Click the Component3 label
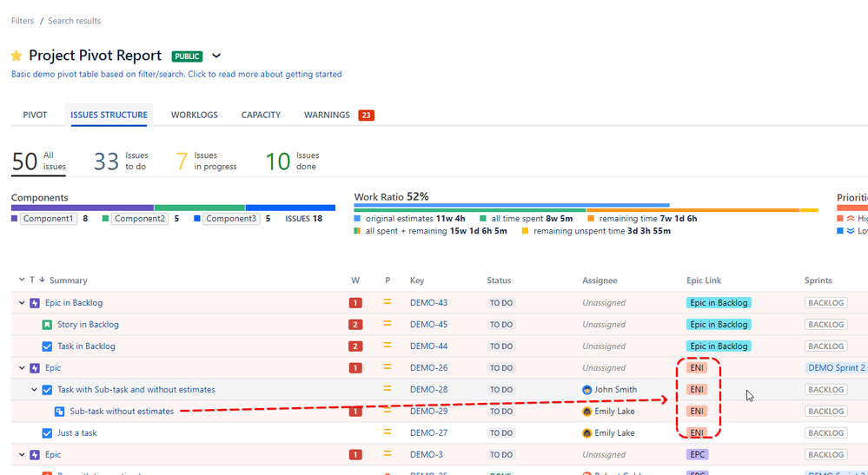868x475 pixels. [x=231, y=219]
